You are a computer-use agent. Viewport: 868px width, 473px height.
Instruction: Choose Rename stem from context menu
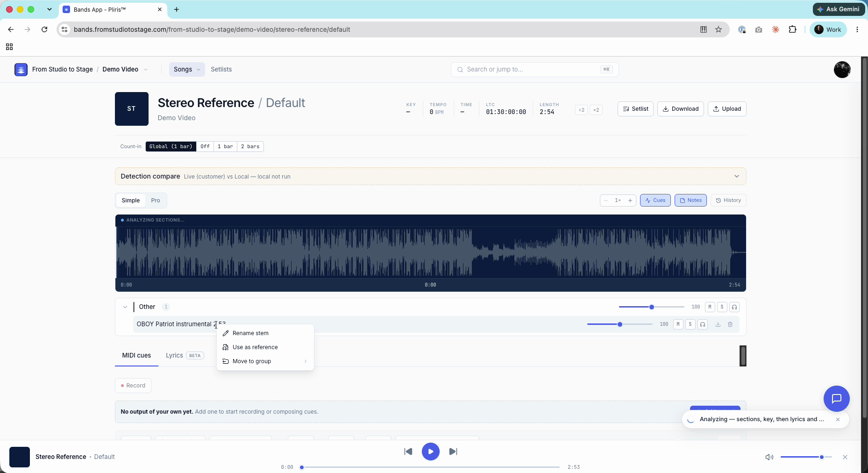265,333
